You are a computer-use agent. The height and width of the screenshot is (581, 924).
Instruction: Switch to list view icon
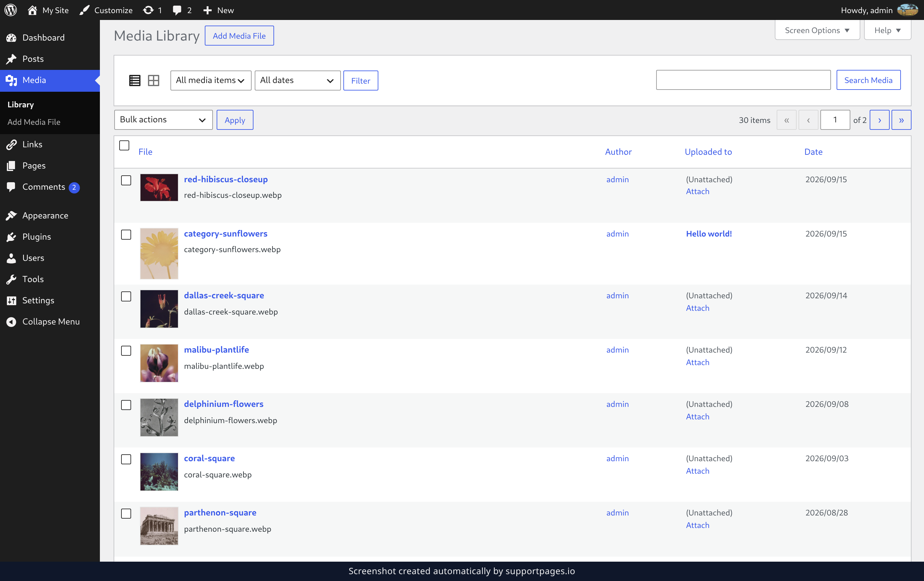[135, 81]
